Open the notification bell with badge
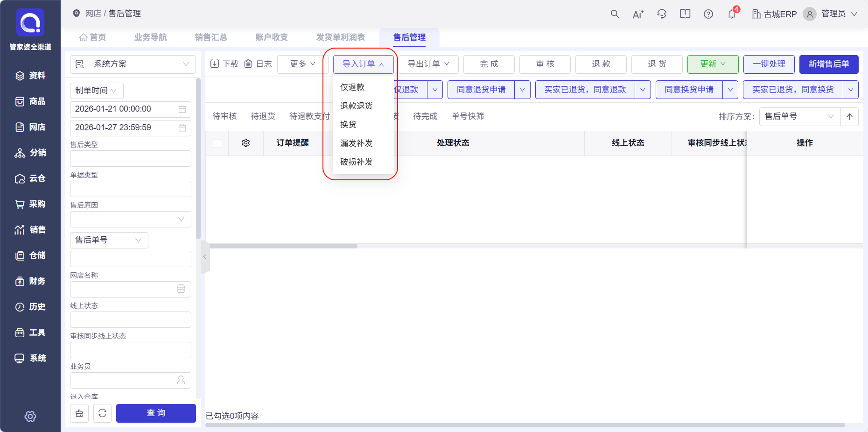The height and width of the screenshot is (432, 868). 731,14
